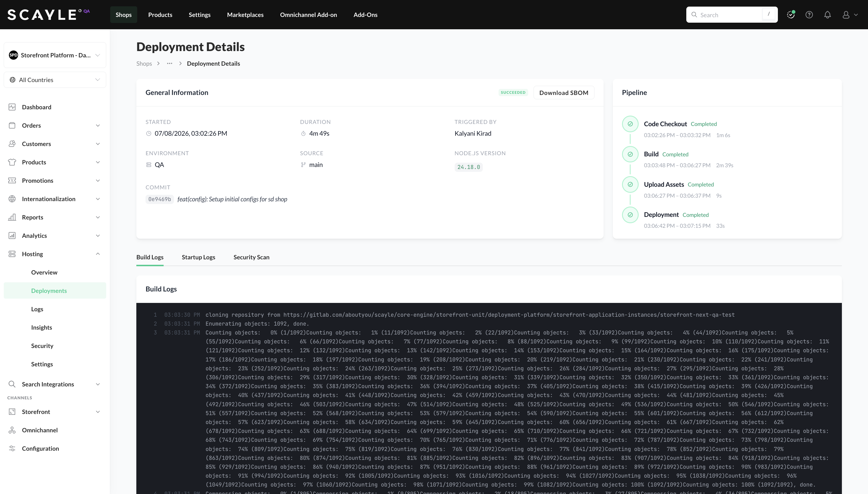This screenshot has height=494, width=868.
Task: Click the Promotions coupon icon
Action: point(12,180)
